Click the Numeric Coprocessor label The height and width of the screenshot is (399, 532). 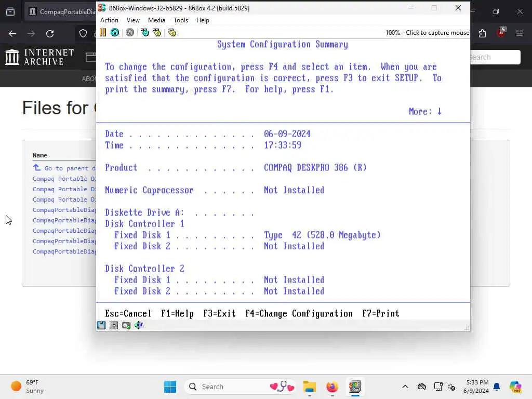tap(149, 190)
